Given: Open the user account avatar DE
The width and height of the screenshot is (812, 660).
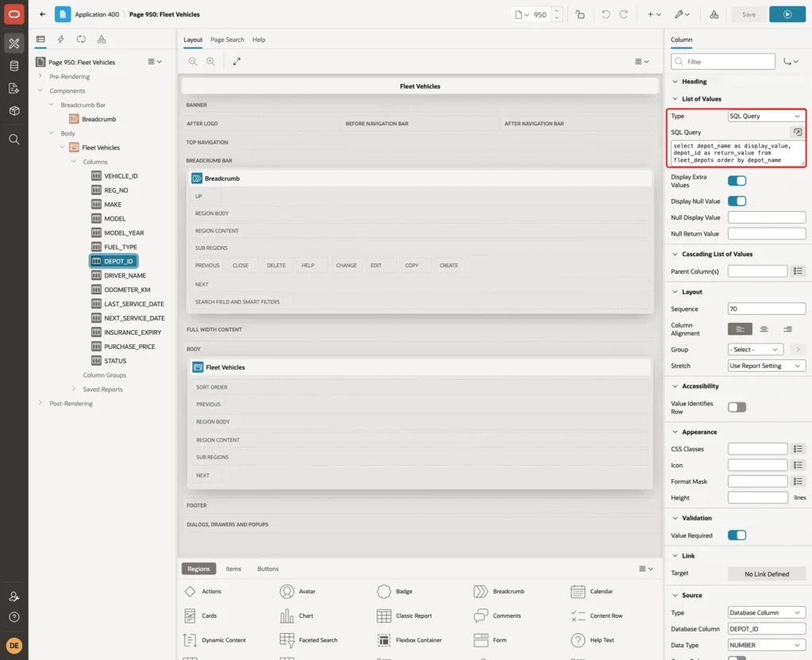Looking at the screenshot, I should [x=14, y=646].
